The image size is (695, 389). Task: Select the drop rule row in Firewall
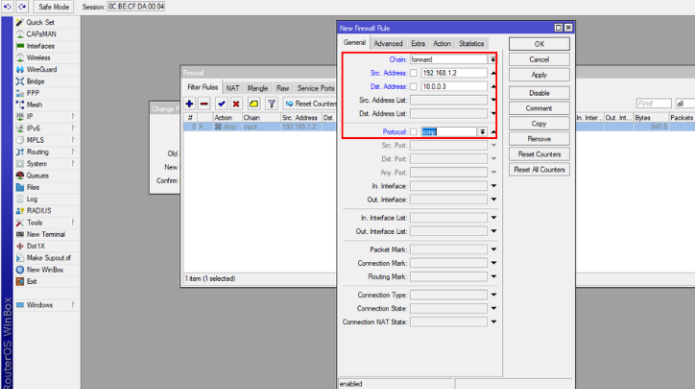tap(260, 127)
